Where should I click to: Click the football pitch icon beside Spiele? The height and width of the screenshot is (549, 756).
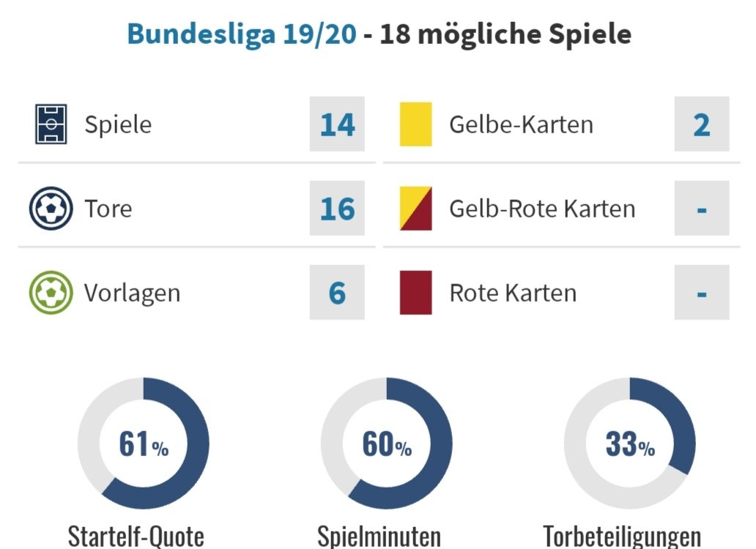point(51,124)
